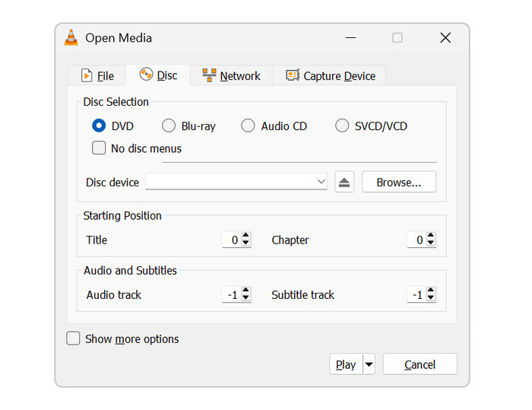Increase the Subtitle track number
Viewport: 532px width, 410px height.
[431, 290]
